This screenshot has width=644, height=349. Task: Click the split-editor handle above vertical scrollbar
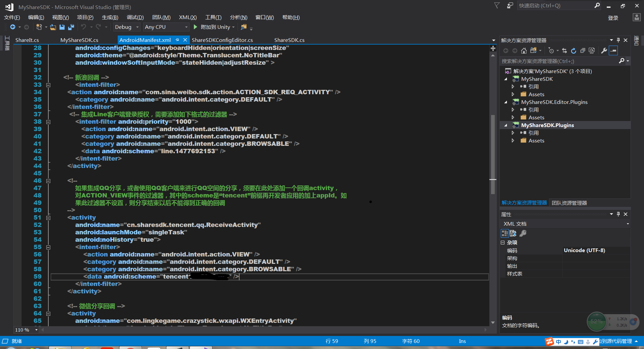(x=493, y=48)
